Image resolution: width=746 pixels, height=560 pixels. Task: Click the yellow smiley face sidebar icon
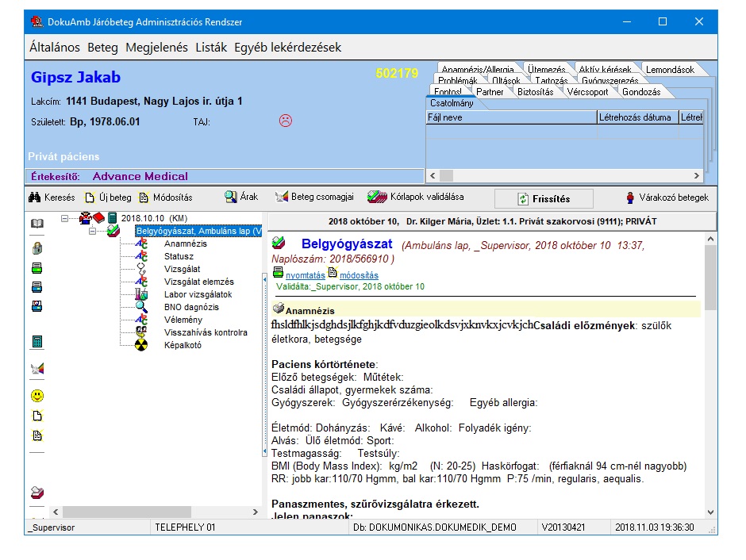coord(37,396)
